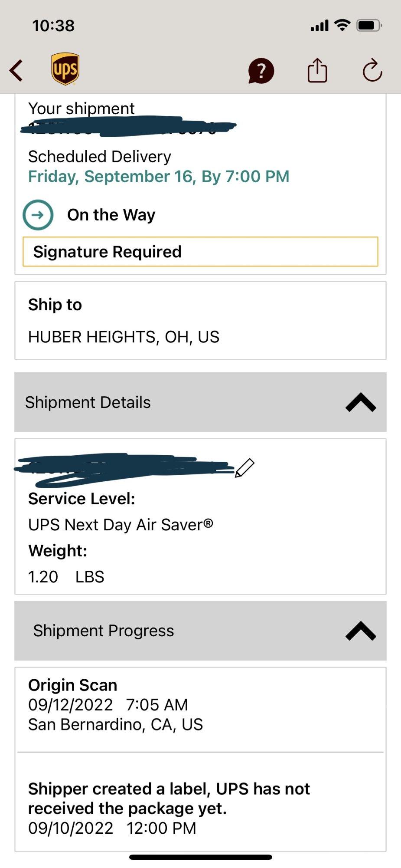The image size is (401, 868).
Task: Tap the home indicator bar
Action: coord(201,857)
